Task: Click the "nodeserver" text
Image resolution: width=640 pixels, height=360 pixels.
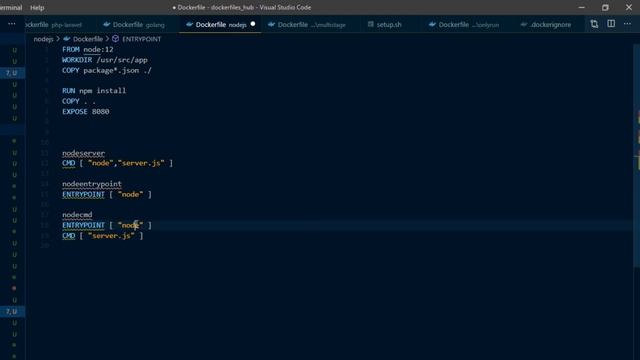Action: click(x=83, y=153)
